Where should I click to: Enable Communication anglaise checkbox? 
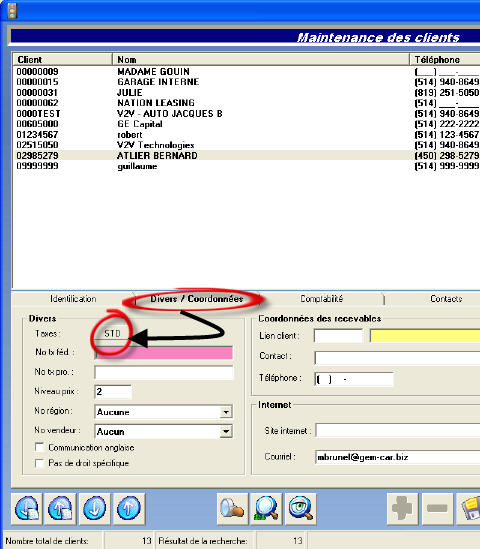tap(40, 447)
